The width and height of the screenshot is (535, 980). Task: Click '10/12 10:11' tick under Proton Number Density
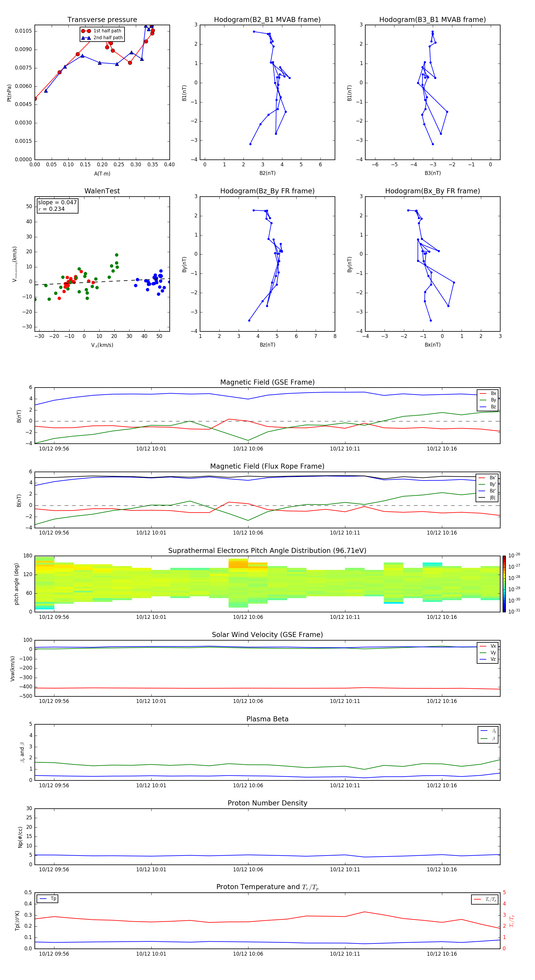click(345, 870)
